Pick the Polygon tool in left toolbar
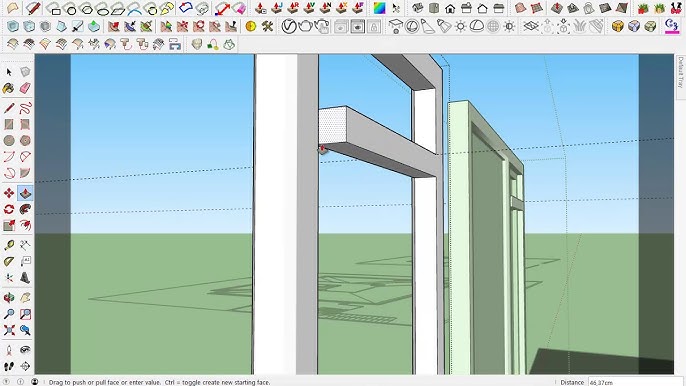Image resolution: width=686 pixels, height=386 pixels. click(25, 140)
